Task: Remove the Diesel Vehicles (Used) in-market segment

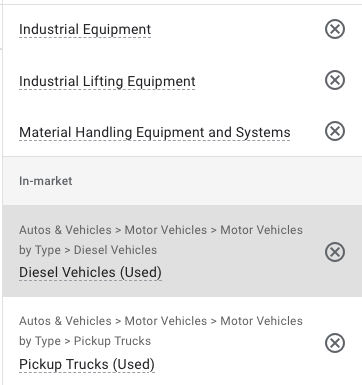Action: (x=335, y=252)
